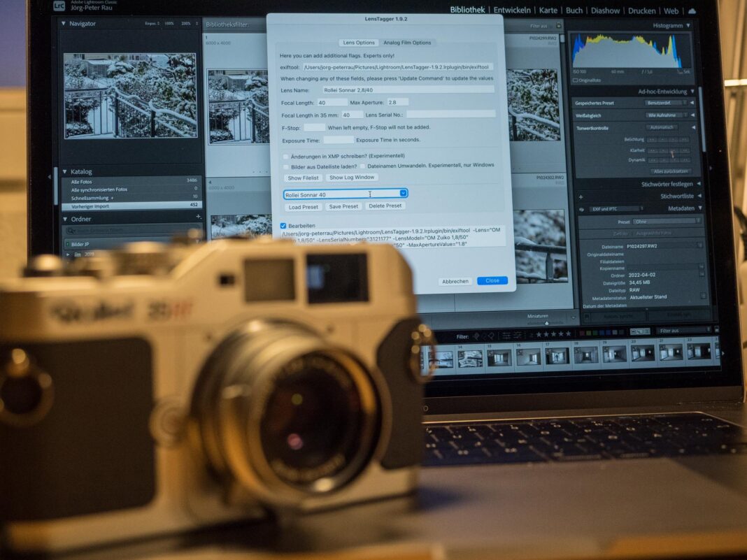This screenshot has width=747, height=560.
Task: Switch to the Entwickeln module
Action: click(511, 10)
